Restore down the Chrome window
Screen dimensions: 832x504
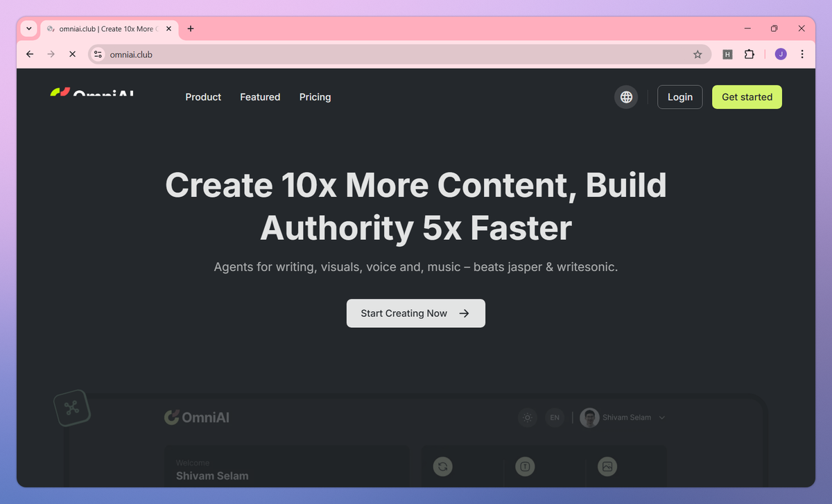(774, 28)
